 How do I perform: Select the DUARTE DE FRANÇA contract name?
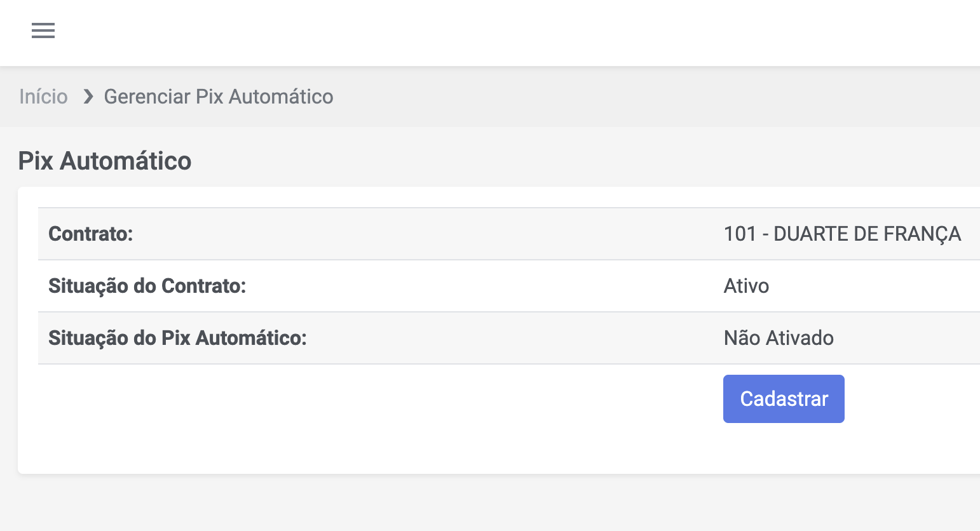867,234
